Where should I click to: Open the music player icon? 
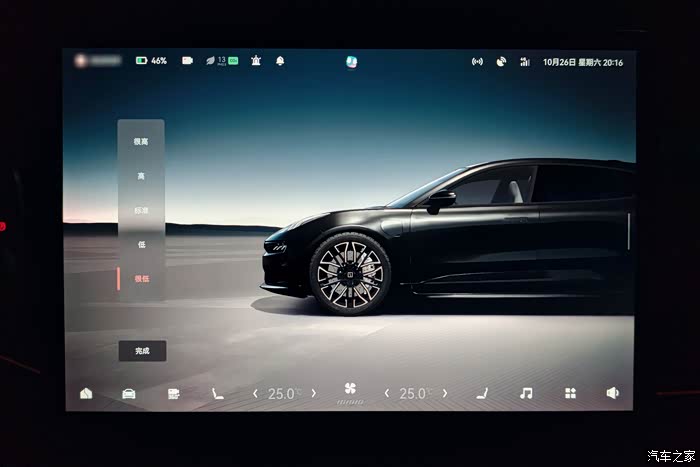click(x=526, y=393)
